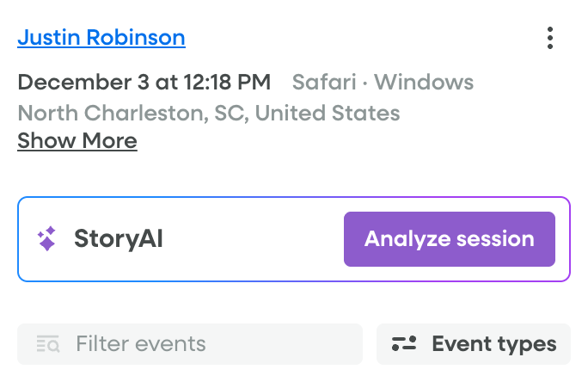Select the Windows platform label
The width and height of the screenshot is (588, 382).
(424, 83)
